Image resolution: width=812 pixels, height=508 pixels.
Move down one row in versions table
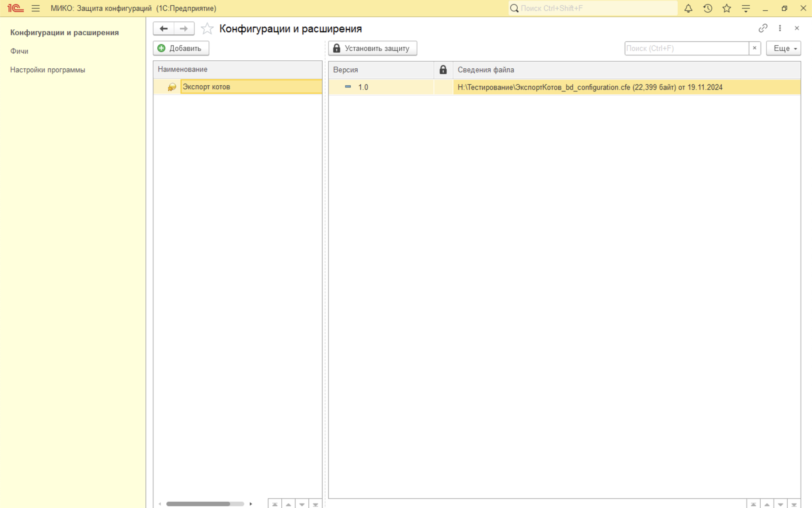tap(780, 504)
